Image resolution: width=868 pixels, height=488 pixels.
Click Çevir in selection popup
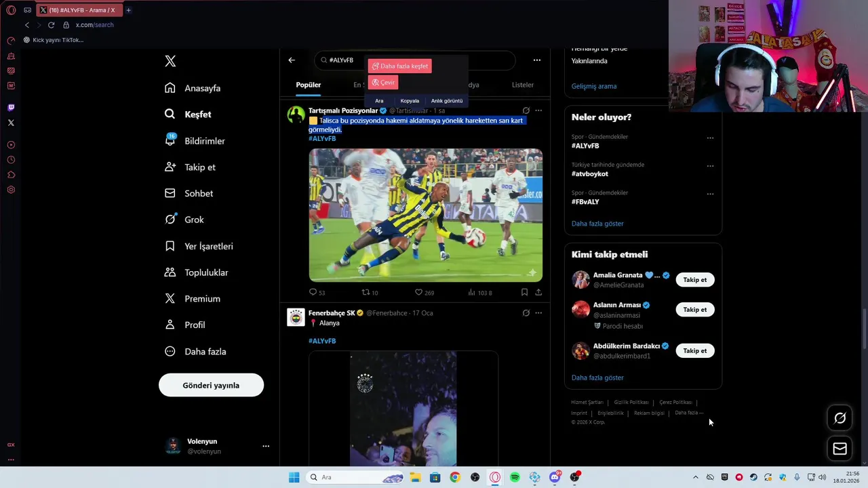coord(383,82)
